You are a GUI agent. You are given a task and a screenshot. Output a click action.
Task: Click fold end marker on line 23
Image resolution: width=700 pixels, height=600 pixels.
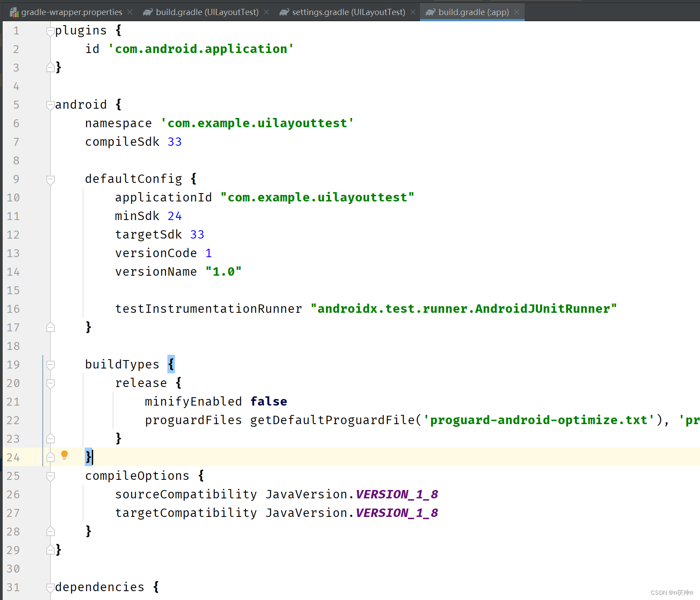click(x=50, y=439)
